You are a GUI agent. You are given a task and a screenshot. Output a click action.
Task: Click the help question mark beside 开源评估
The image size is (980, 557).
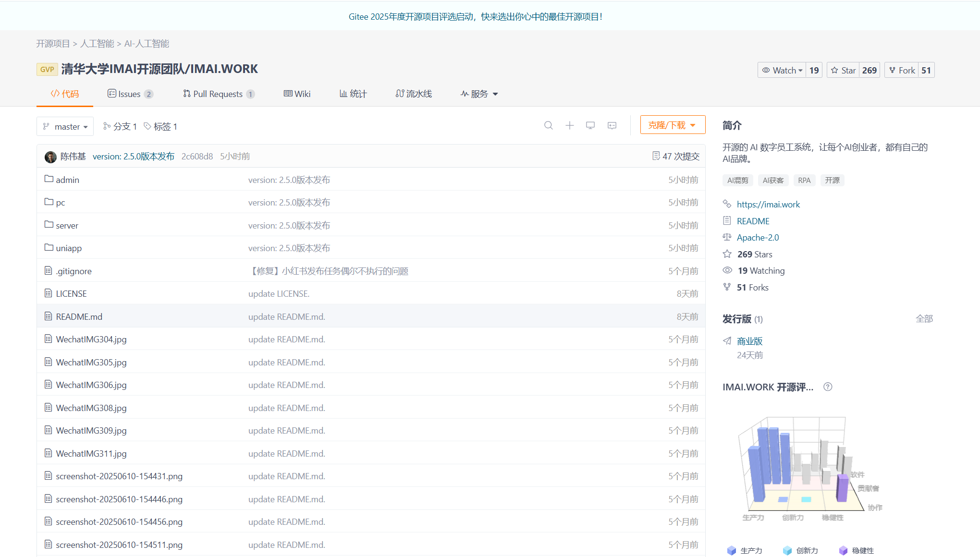pos(827,387)
